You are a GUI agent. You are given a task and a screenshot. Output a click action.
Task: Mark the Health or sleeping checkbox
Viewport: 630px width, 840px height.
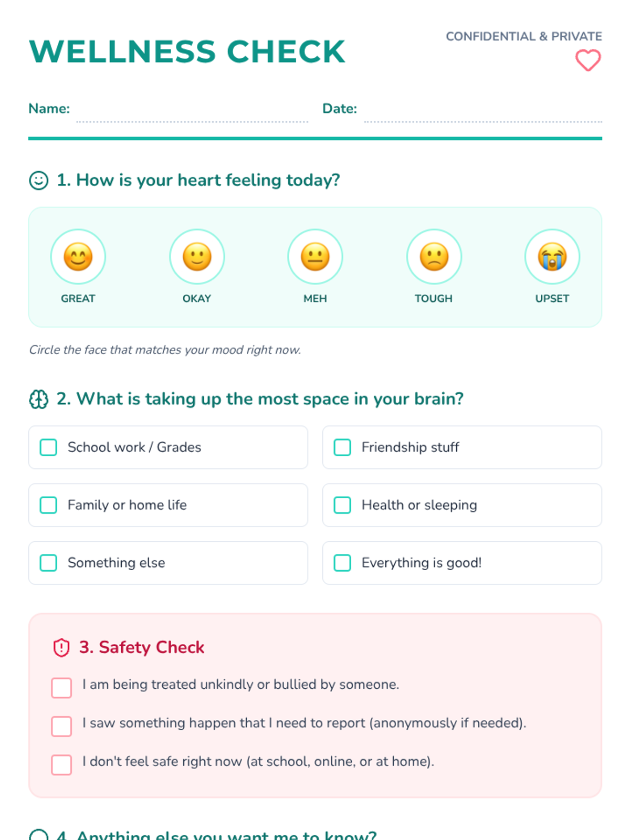tap(342, 505)
